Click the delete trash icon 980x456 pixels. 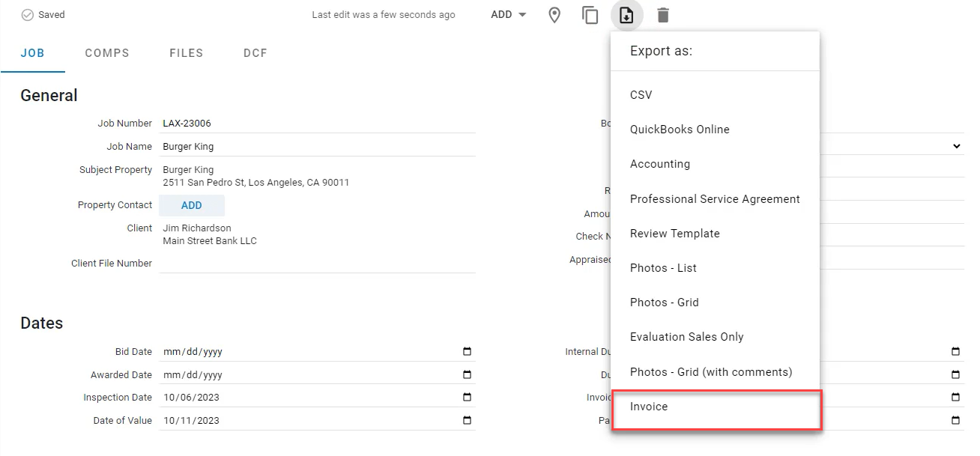click(663, 15)
